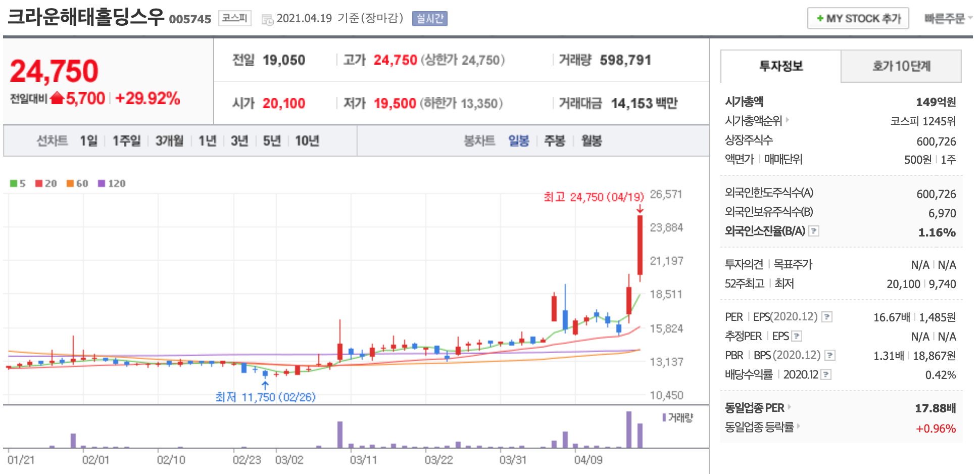Click the 17.88배 sector PER value
This screenshot has height=474, width=980.
pyautogui.click(x=935, y=408)
